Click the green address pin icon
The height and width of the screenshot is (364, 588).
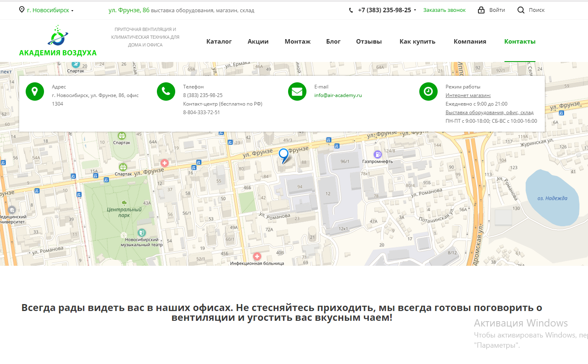(x=35, y=91)
